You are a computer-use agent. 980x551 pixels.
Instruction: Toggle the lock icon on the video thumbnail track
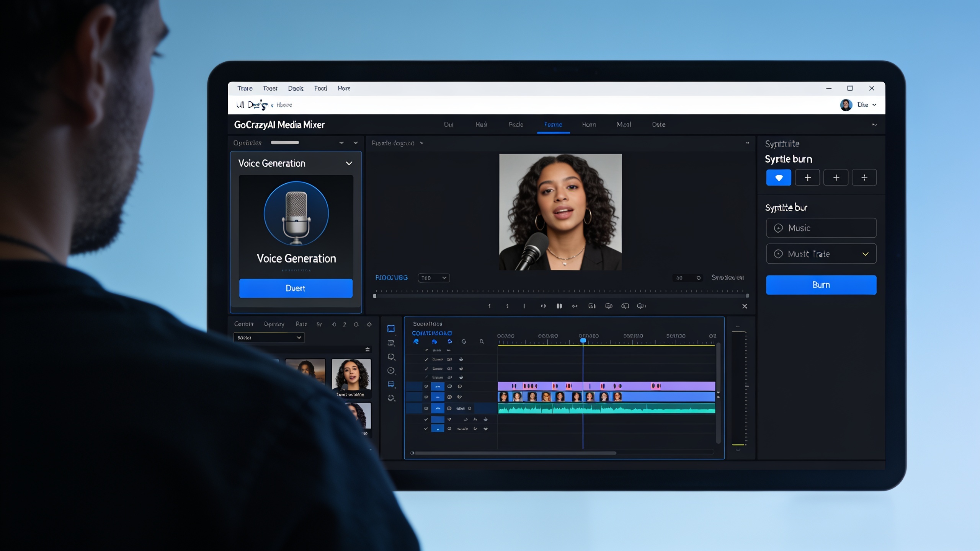(x=449, y=397)
